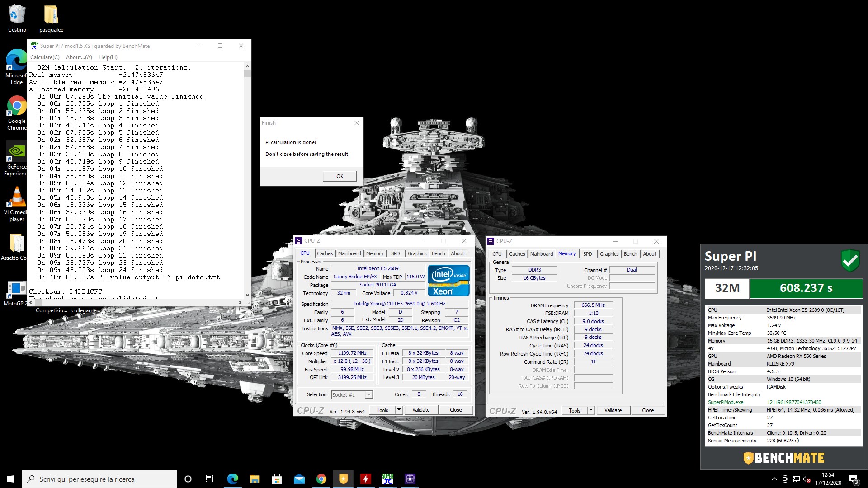
Task: Open the Mail app from the taskbar
Action: point(299,479)
